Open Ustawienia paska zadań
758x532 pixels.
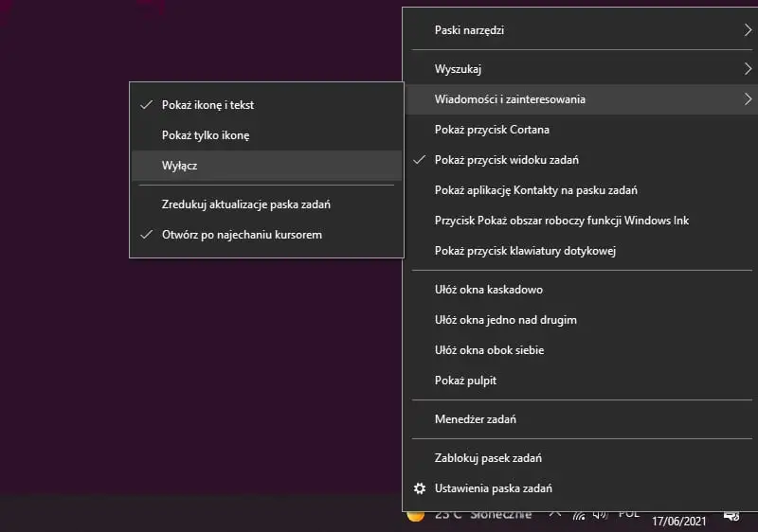[580, 488]
